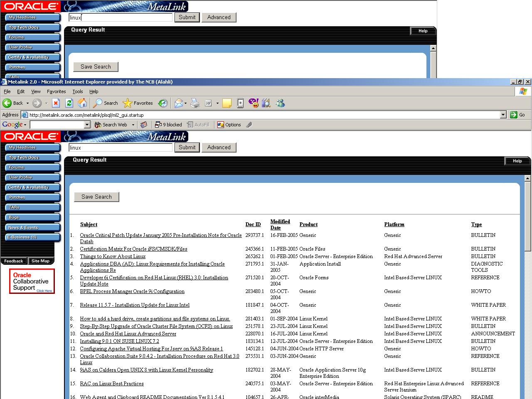Click the Refresh page icon

click(x=69, y=103)
